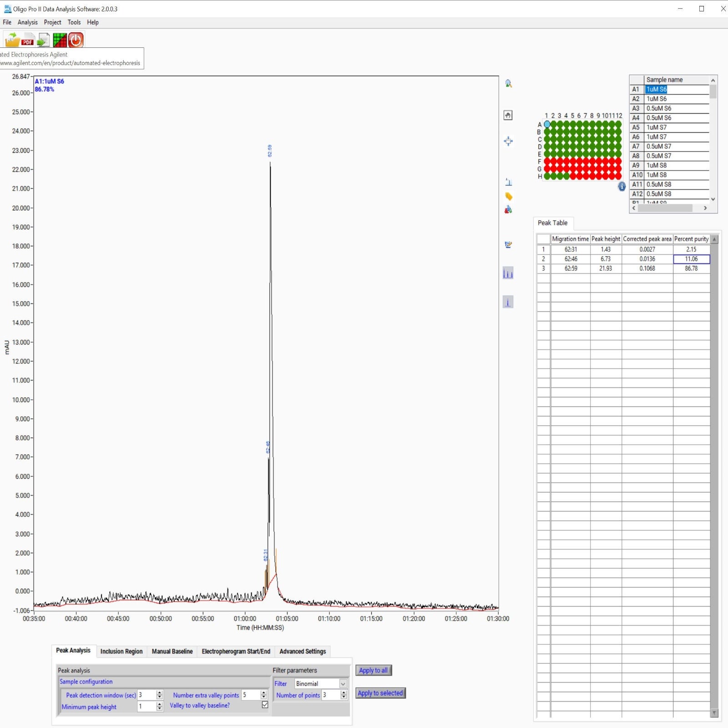Increase Peak detection window value

[159, 693]
